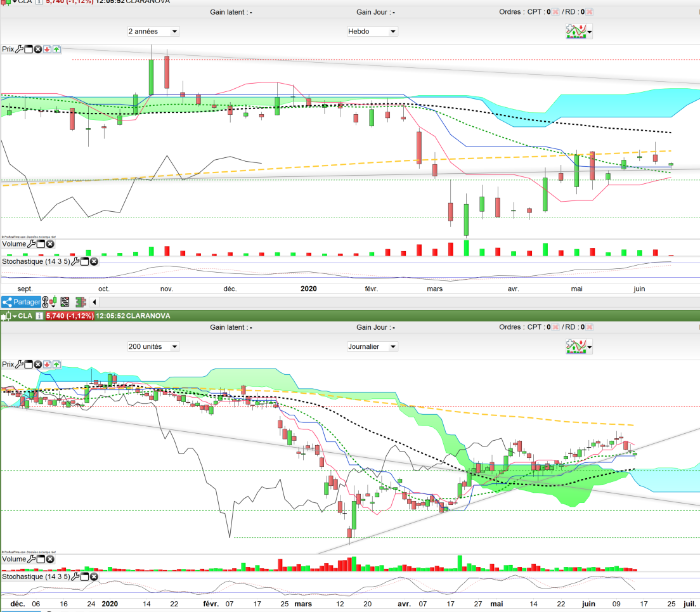Open the Hebdo timeframe dropdown
Viewport: 700px width, 612px height.
point(372,32)
